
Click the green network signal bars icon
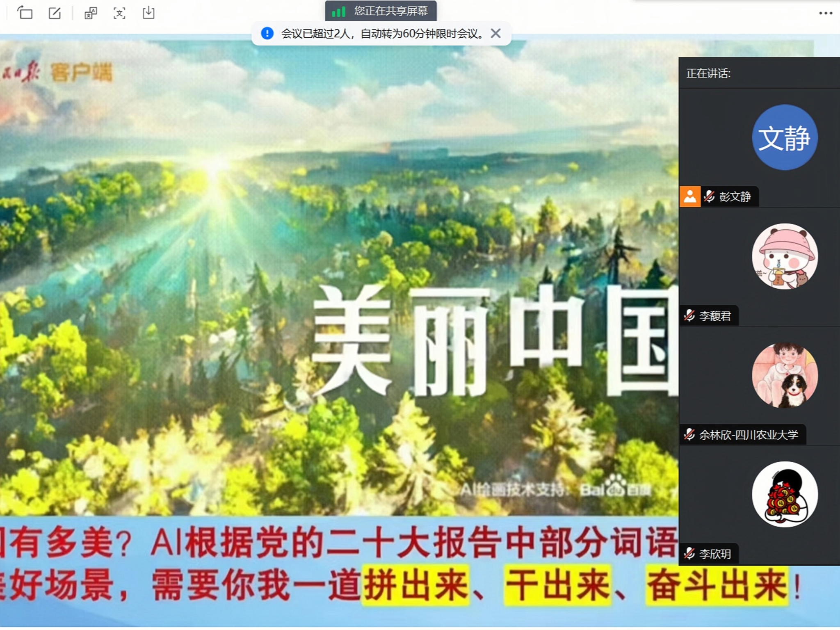point(338,11)
